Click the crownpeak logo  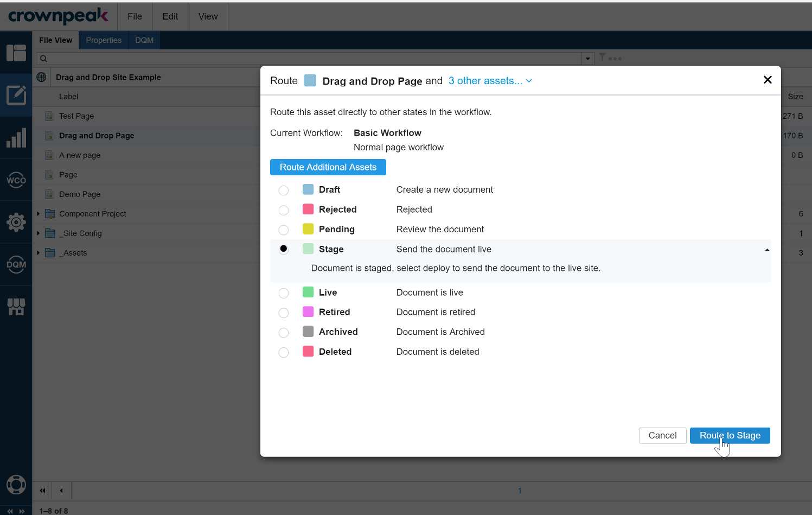[x=58, y=16]
